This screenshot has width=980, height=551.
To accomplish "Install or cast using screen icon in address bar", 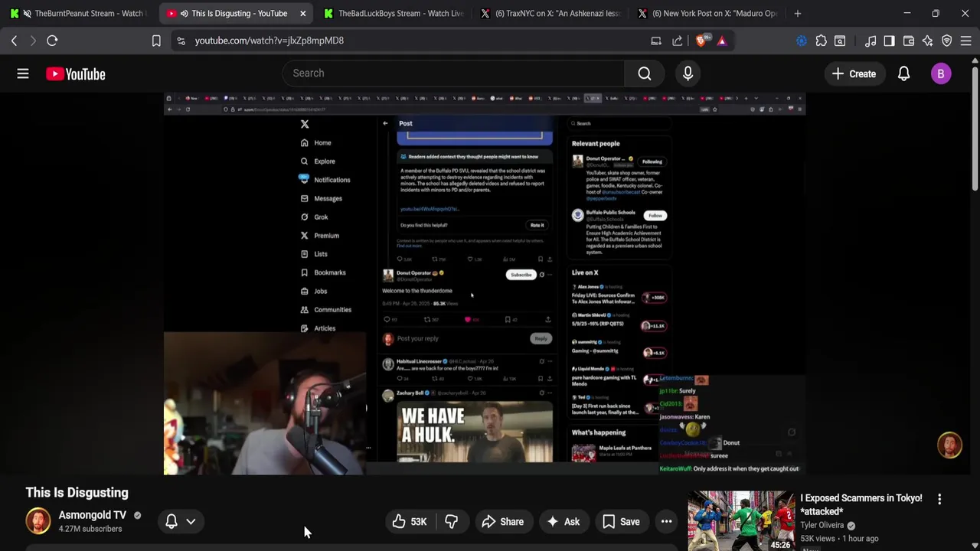I will click(x=656, y=41).
